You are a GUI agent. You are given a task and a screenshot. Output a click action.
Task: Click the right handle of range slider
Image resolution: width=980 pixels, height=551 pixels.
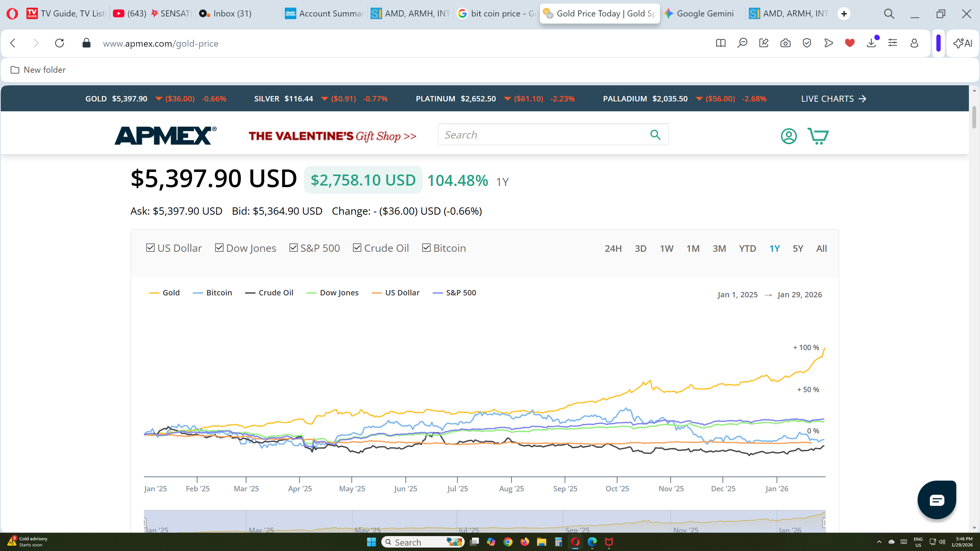click(824, 522)
